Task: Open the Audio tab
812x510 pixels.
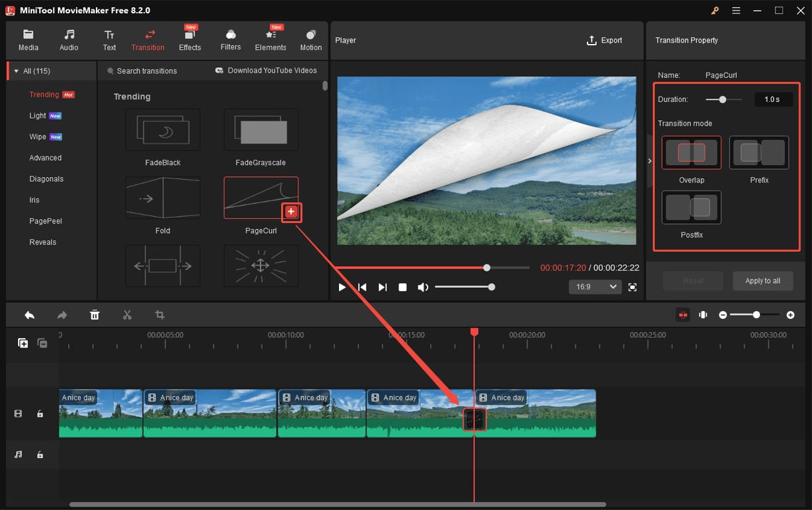Action: click(x=69, y=40)
